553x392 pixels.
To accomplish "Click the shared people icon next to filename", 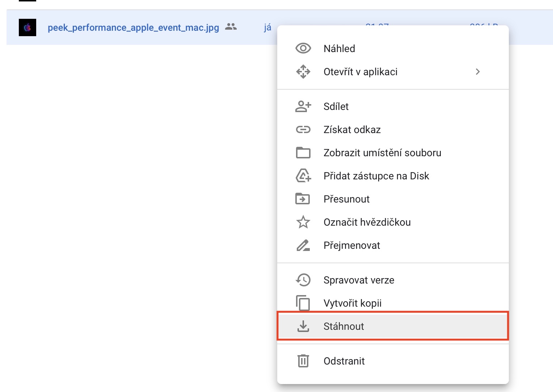I will pyautogui.click(x=231, y=27).
